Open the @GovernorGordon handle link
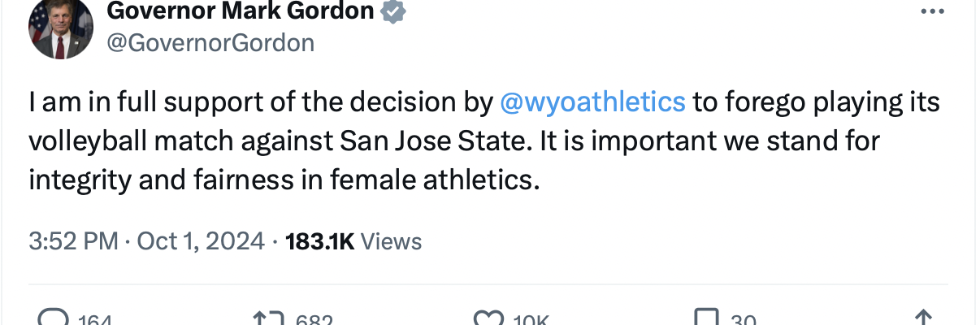The width and height of the screenshot is (980, 325). click(210, 42)
